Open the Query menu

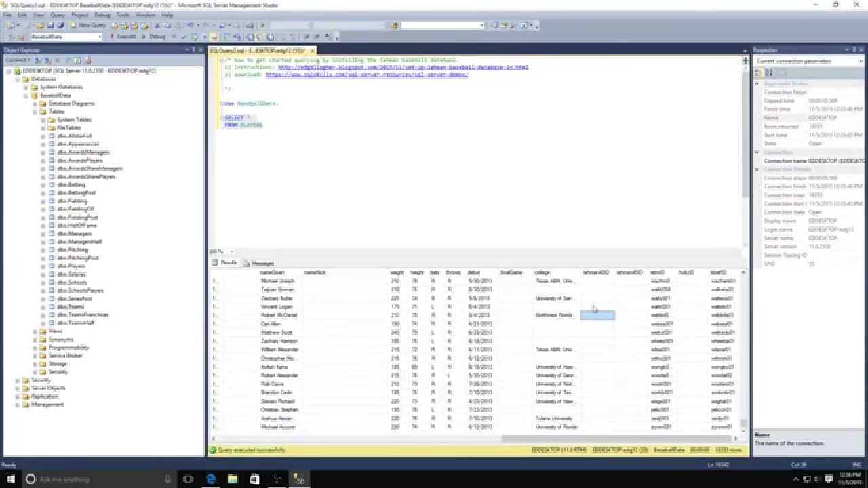pyautogui.click(x=58, y=14)
